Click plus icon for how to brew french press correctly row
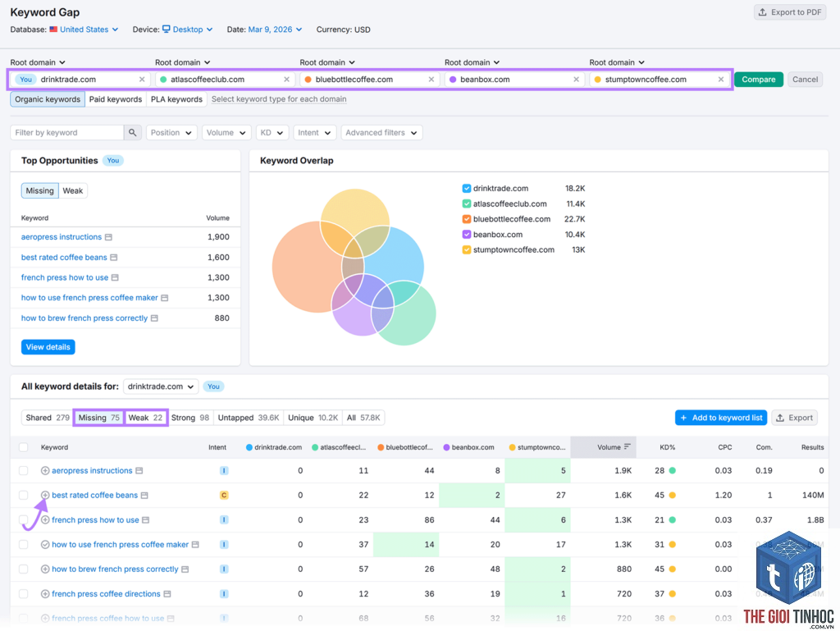Screen dimensions: 840x631 tap(45, 569)
